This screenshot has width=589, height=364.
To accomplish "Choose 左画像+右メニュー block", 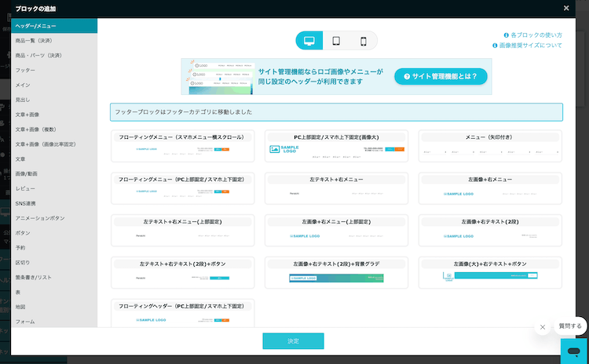I will (x=490, y=188).
